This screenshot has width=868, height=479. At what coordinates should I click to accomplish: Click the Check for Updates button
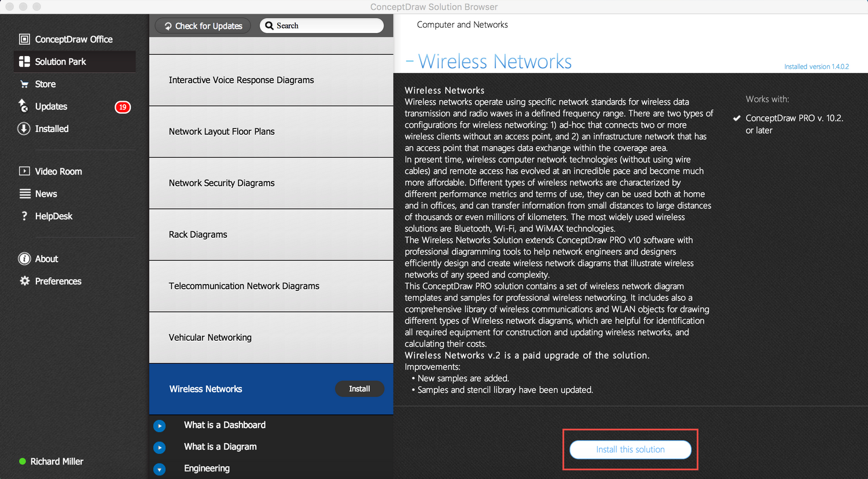point(203,26)
